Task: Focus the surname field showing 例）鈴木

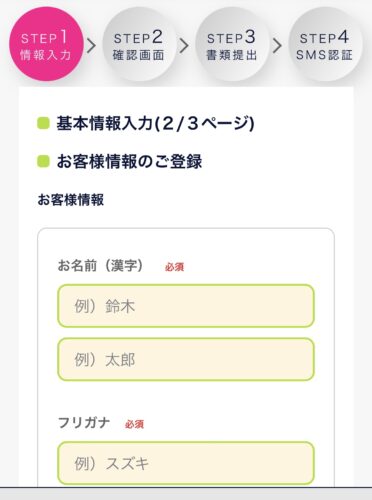Action: (x=186, y=306)
